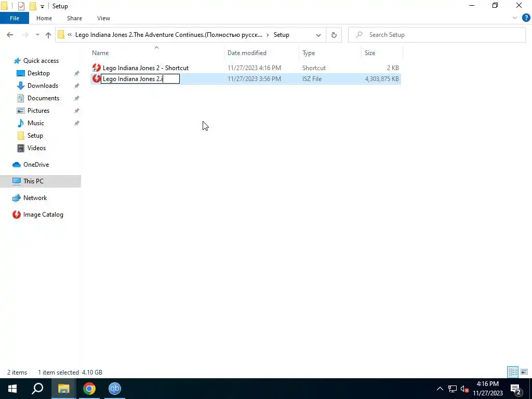Image resolution: width=532 pixels, height=399 pixels.
Task: Customize Quick Access Toolbar dropdown
Action: [x=42, y=6]
